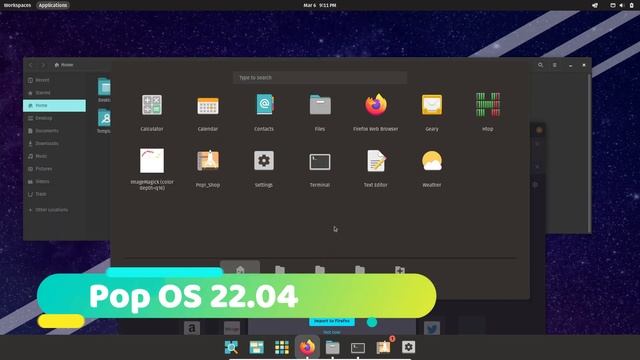Screen dimensions: 640x360
Task: Open the launcher search in the dock
Action: (x=231, y=347)
